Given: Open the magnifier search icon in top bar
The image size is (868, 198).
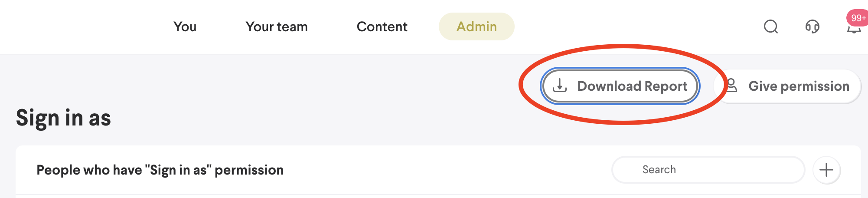Looking at the screenshot, I should (770, 27).
